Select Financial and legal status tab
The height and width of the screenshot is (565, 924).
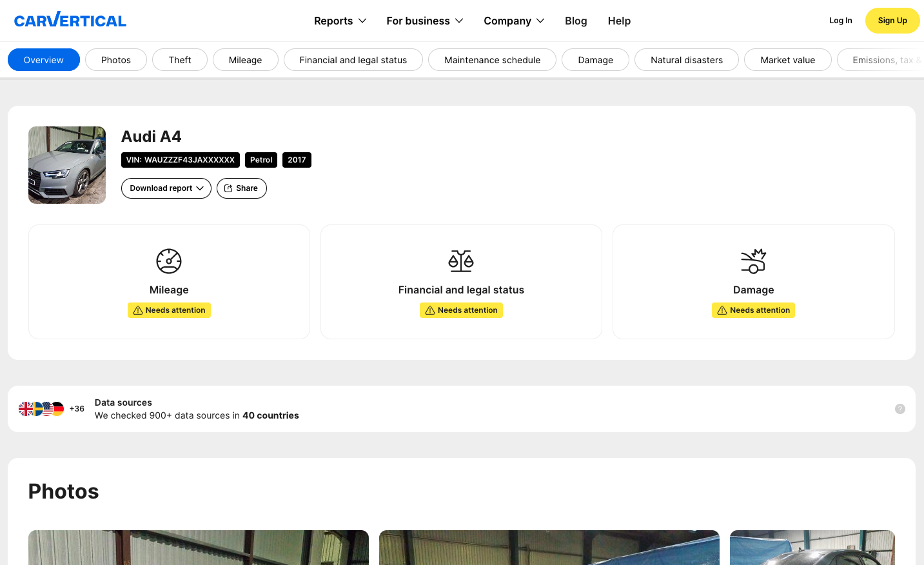tap(353, 60)
